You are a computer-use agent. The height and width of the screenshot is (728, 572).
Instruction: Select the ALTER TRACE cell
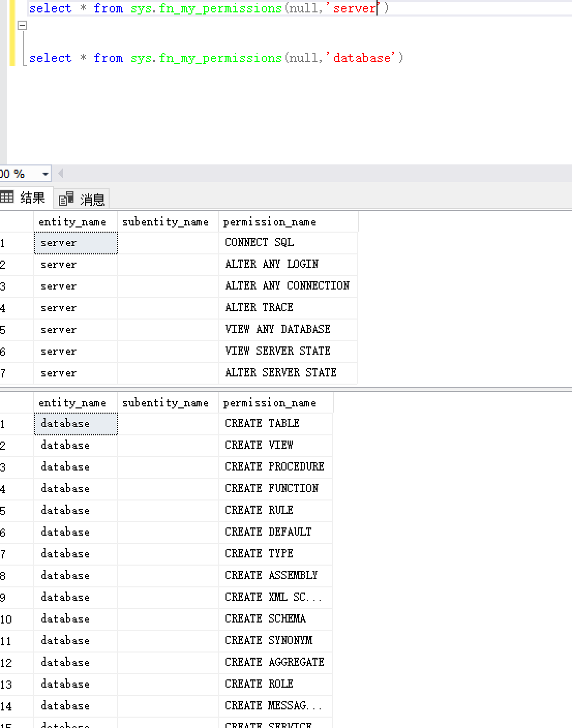[x=288, y=308]
